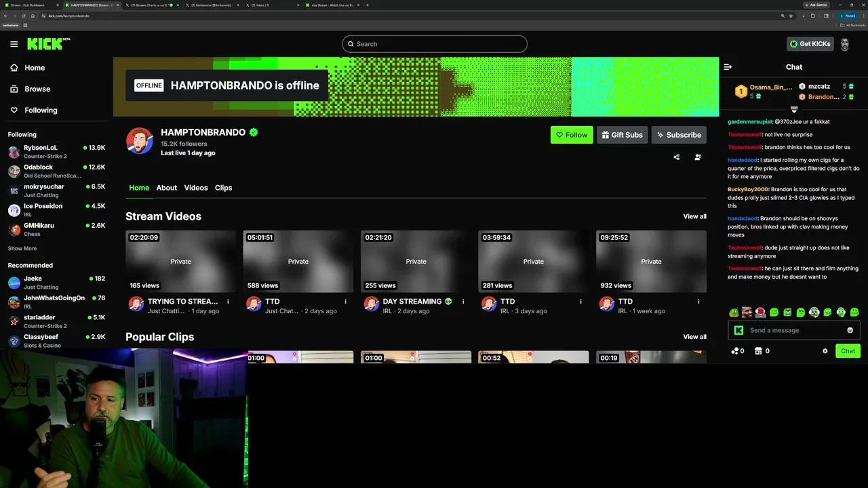The image size is (868, 488).
Task: Switch to the About tab
Action: tap(167, 188)
